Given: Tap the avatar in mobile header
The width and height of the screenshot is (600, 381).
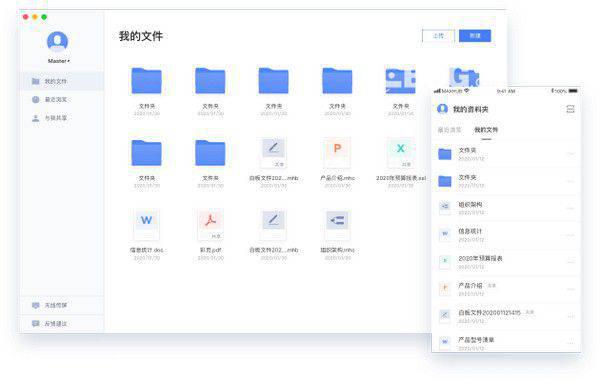Looking at the screenshot, I should [x=443, y=109].
